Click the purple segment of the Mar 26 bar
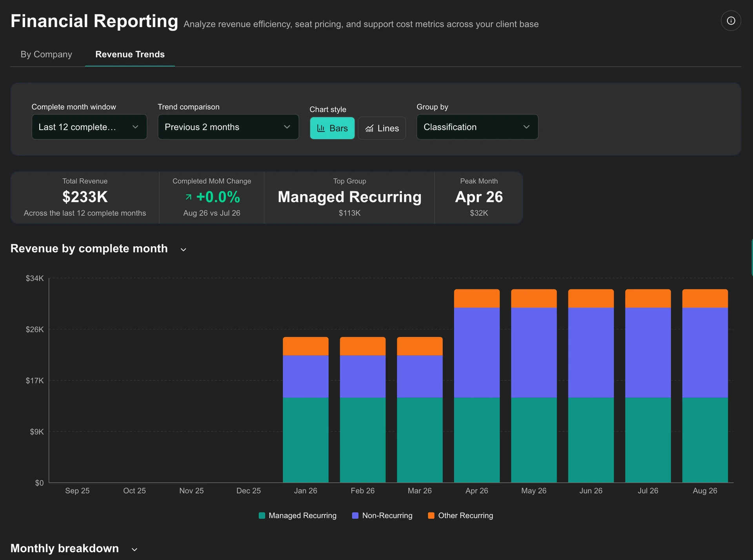 420,376
